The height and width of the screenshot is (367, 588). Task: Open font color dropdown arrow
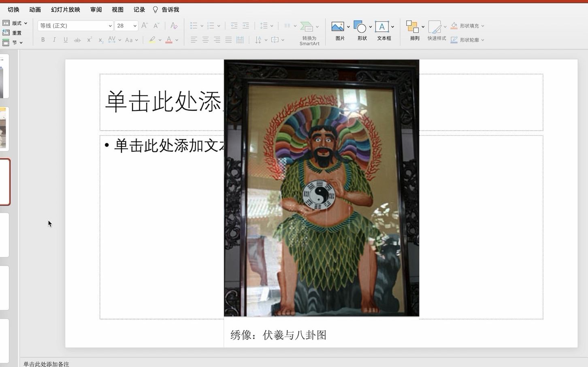click(177, 40)
